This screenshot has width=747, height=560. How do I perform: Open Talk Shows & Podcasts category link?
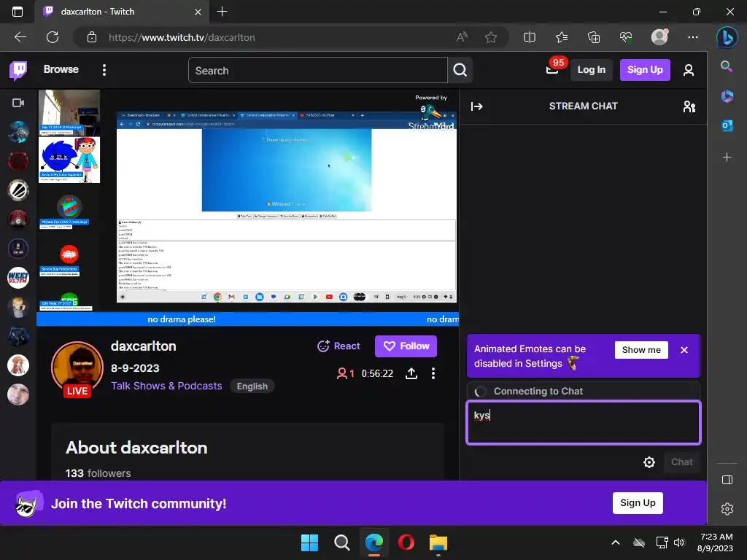166,386
